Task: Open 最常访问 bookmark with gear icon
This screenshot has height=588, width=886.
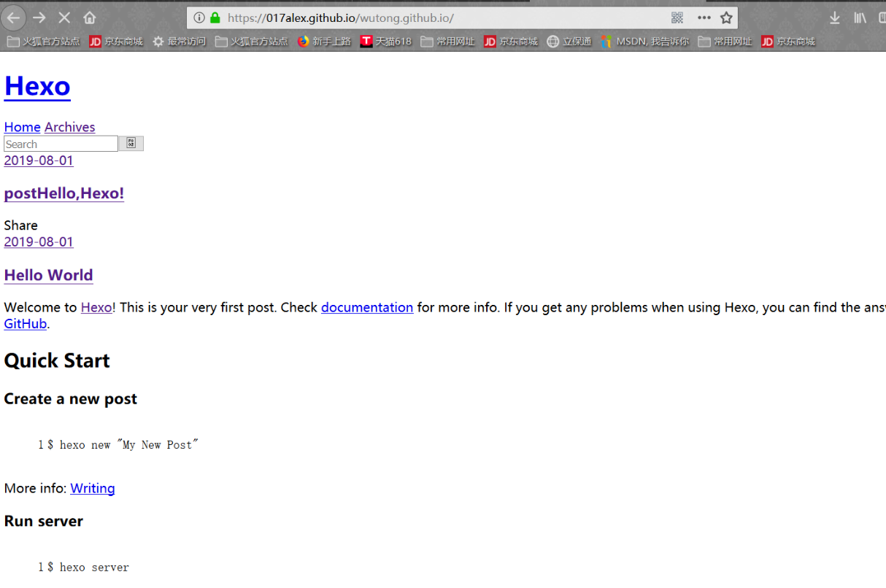Action: (x=180, y=42)
